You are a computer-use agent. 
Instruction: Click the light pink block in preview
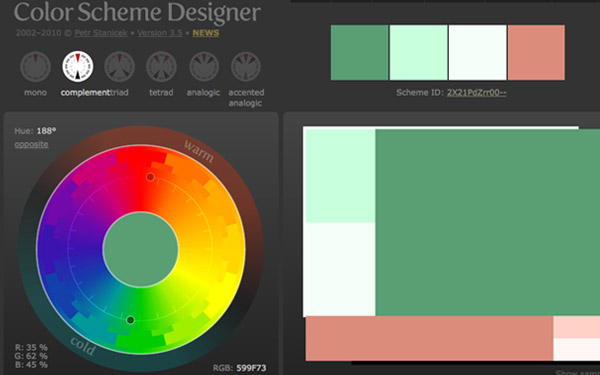point(577,327)
